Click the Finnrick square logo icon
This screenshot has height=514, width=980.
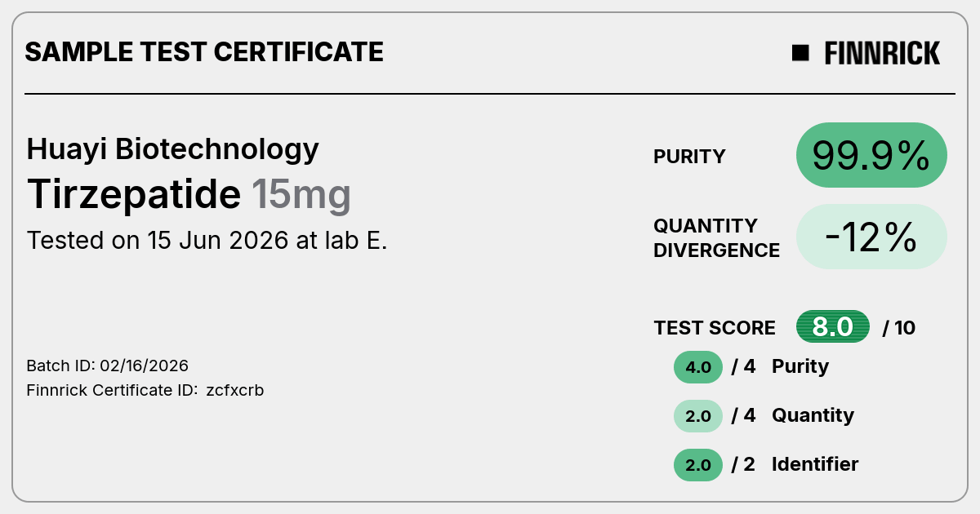(800, 53)
